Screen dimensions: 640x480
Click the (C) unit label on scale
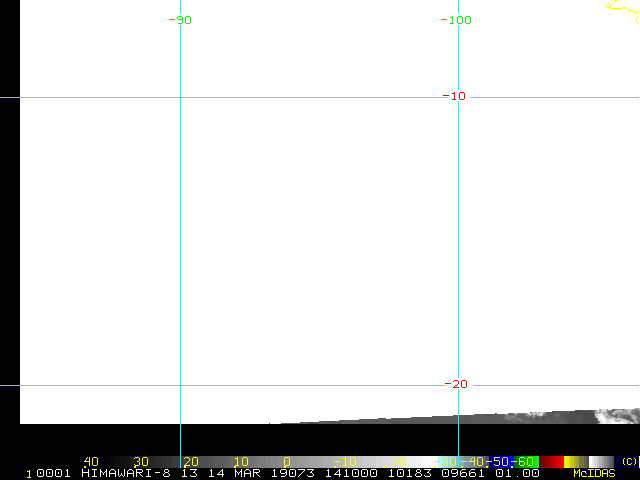pyautogui.click(x=629, y=461)
